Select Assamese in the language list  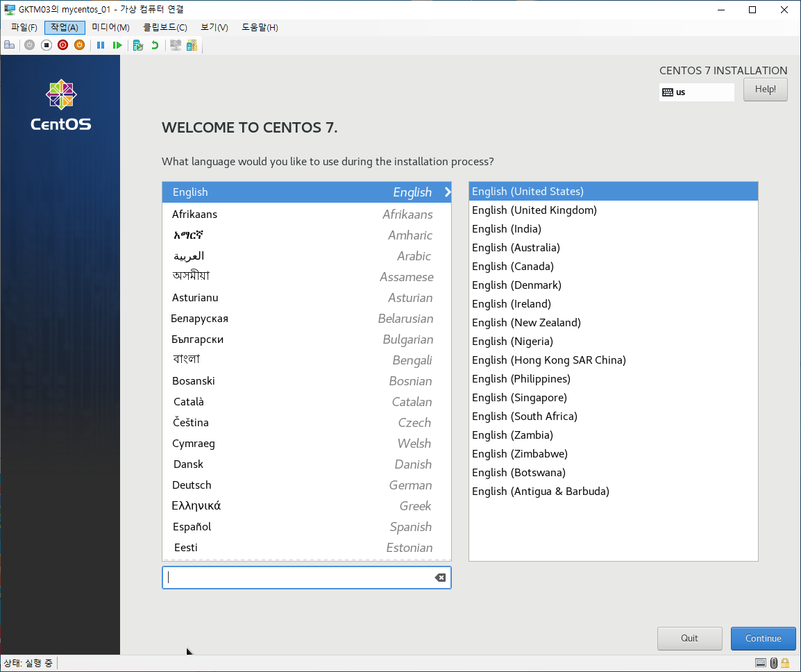(307, 276)
